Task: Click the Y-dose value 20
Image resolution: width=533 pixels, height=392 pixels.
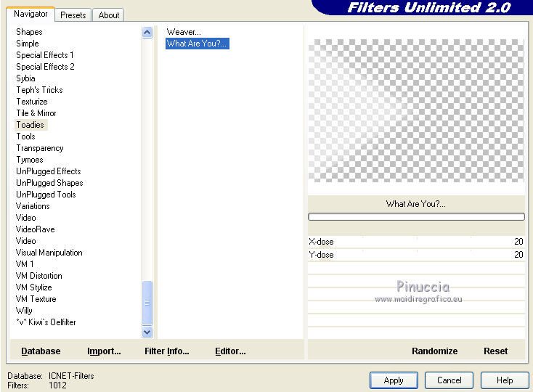Action: click(518, 254)
